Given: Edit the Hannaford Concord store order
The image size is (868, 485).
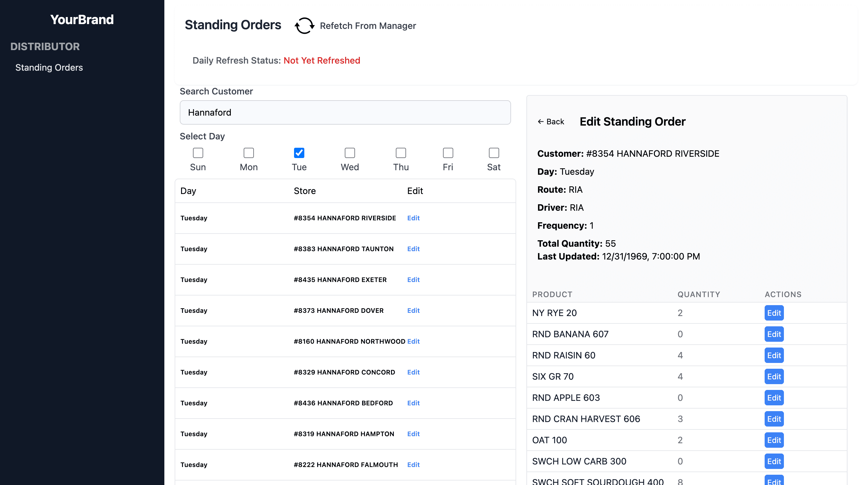Looking at the screenshot, I should 413,372.
